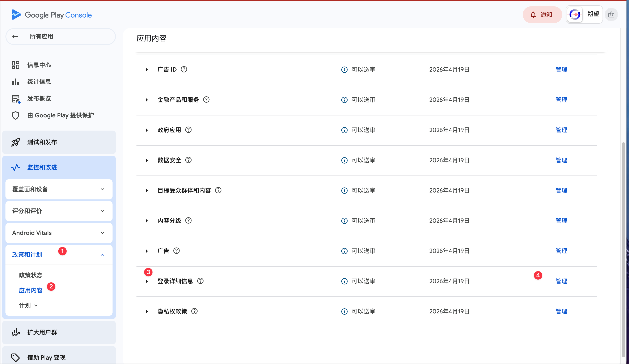629x364 pixels.
Task: Open the 测试和发布 section
Action: click(x=59, y=142)
